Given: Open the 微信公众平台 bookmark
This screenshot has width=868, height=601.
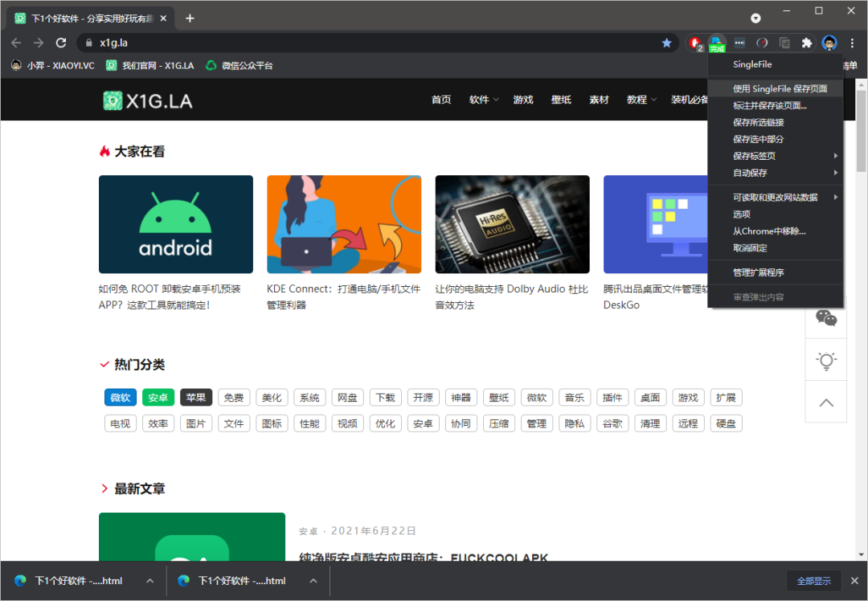Looking at the screenshot, I should click(240, 65).
